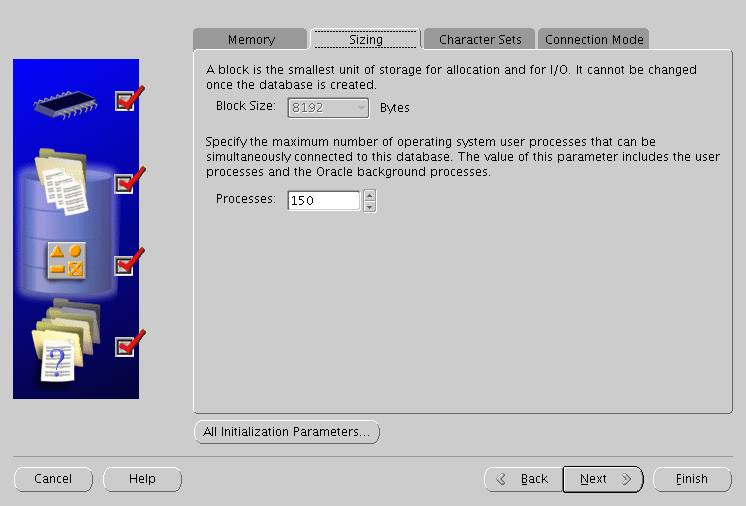746x506 pixels.
Task: Increase Processes value with up arrow
Action: point(370,195)
